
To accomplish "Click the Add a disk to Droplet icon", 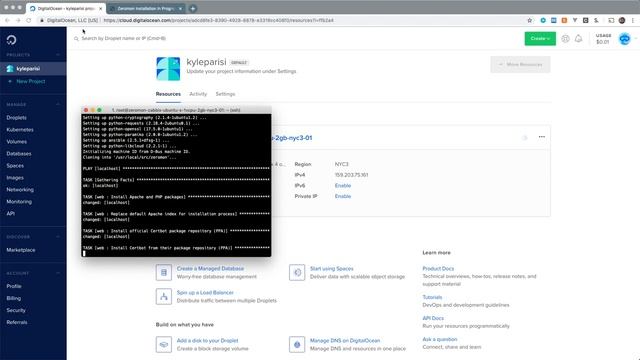I will (x=164, y=344).
